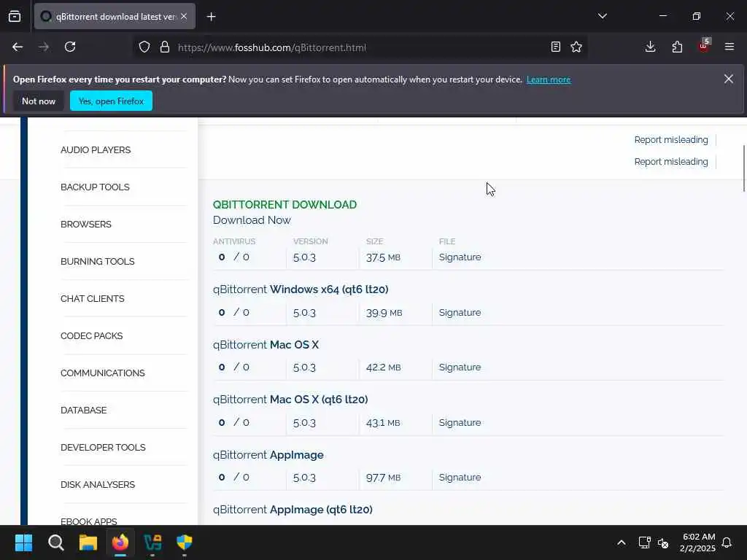Bookmark this page with star
The width and height of the screenshot is (747, 560).
click(576, 47)
